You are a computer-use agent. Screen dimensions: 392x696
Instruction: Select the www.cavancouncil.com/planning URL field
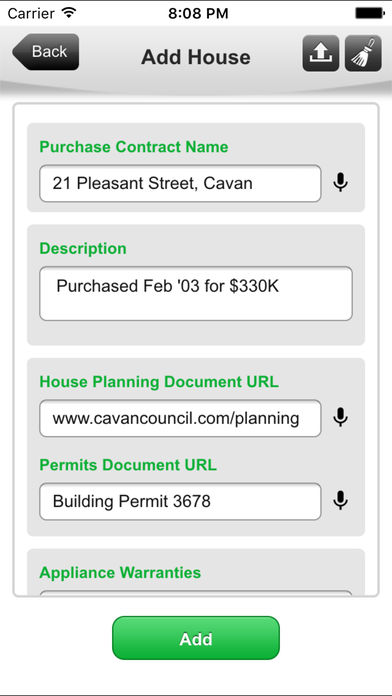[180, 418]
